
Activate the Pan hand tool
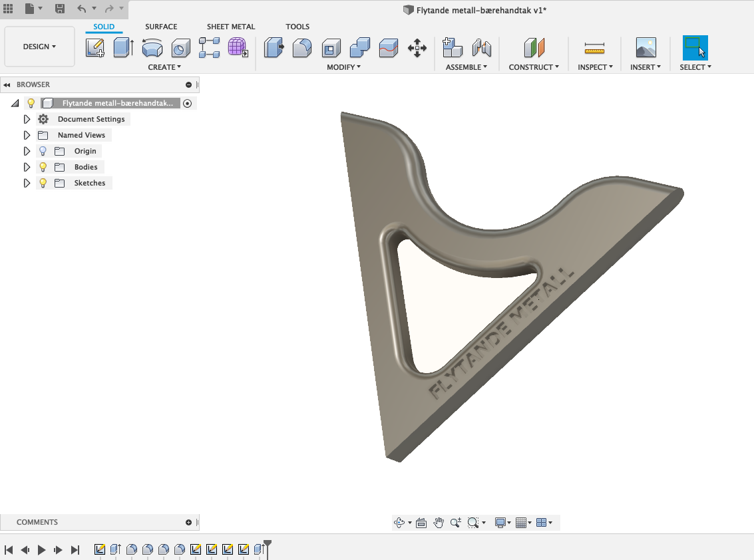pos(438,523)
